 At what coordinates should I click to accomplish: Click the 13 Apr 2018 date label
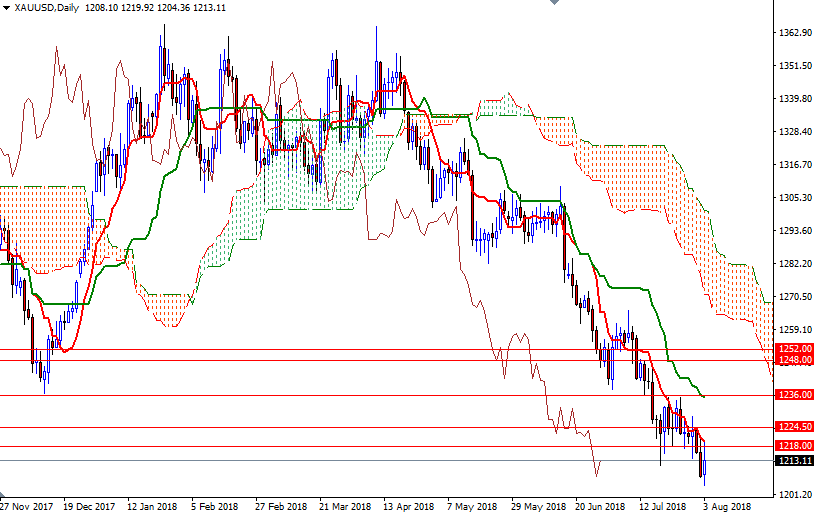[408, 506]
